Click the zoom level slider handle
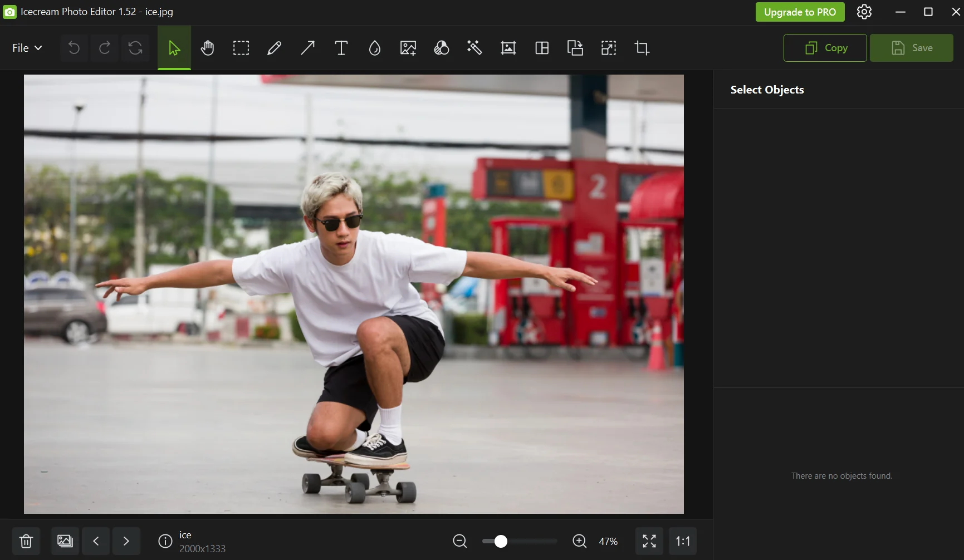 [x=501, y=541]
